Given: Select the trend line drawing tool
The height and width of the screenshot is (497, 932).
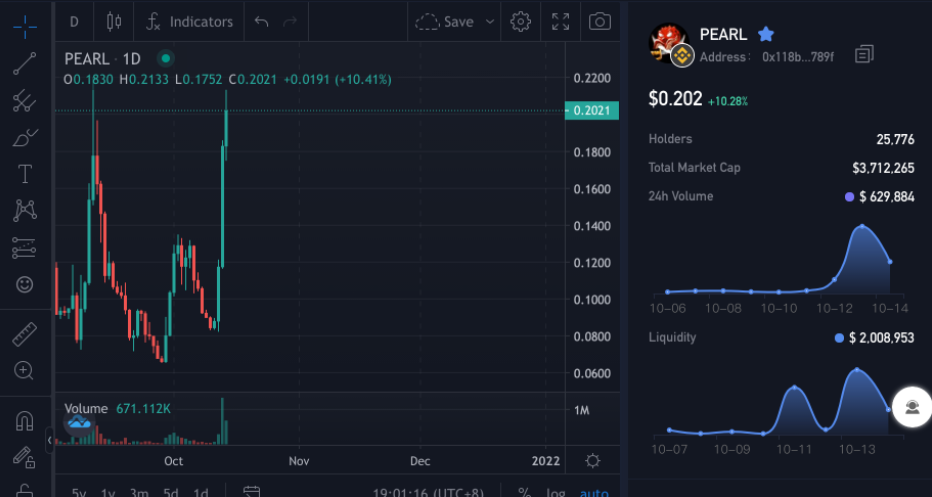Looking at the screenshot, I should point(25,62).
